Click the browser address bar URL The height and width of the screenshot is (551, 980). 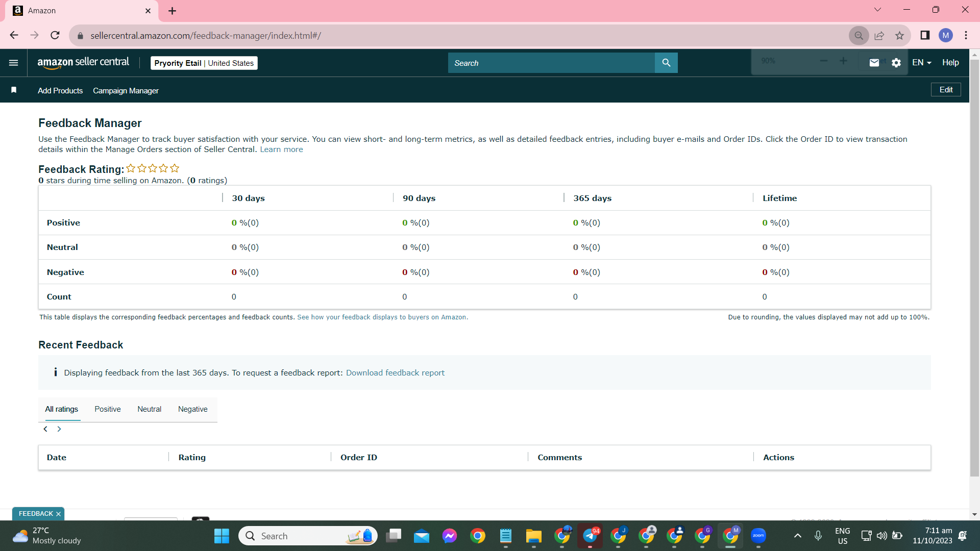[x=206, y=36]
